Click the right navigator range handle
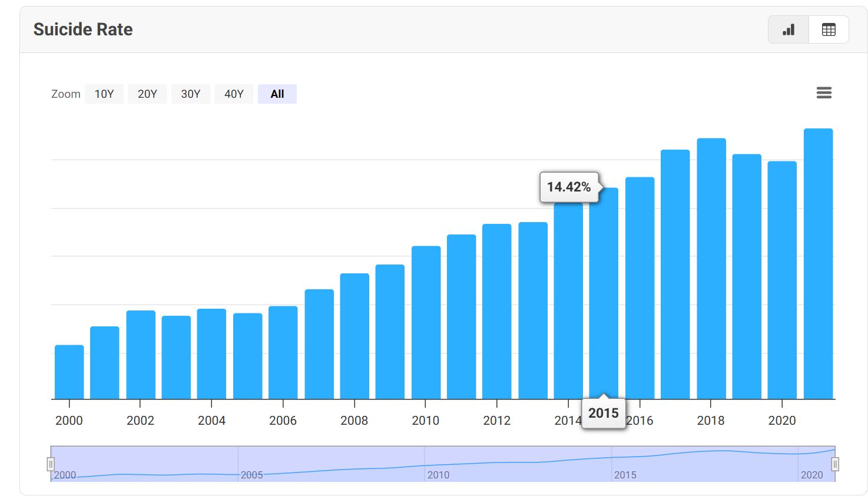 [x=835, y=464]
